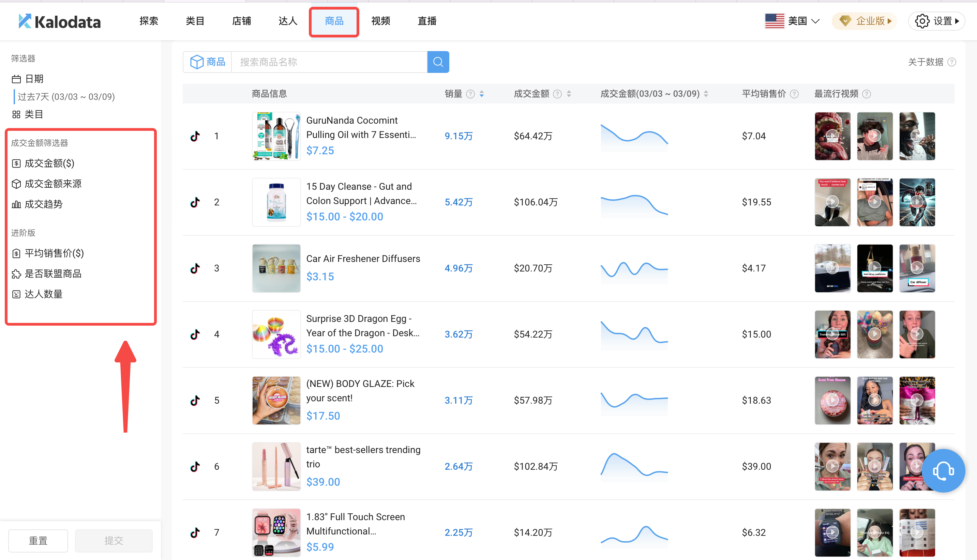Click the 关于数据 help link
This screenshot has height=560, width=977.
(932, 62)
